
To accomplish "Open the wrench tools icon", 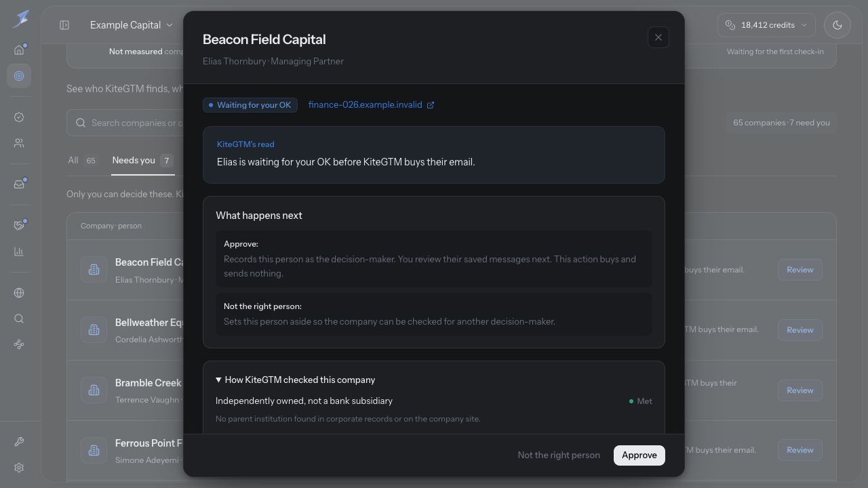I will (x=19, y=442).
